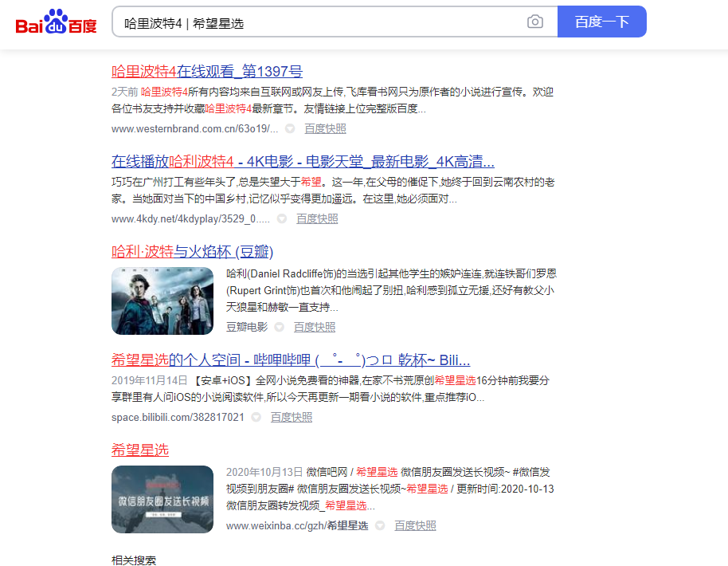
Task: Open 百度快照 for westernbrand.com.cn result
Action: click(x=325, y=128)
